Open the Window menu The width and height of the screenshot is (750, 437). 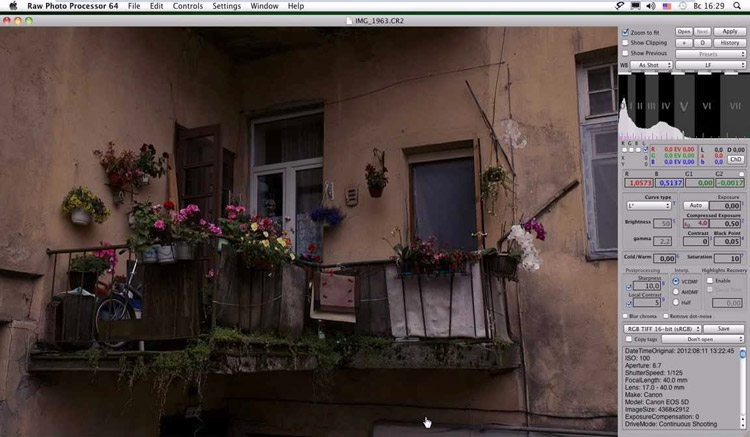point(264,6)
